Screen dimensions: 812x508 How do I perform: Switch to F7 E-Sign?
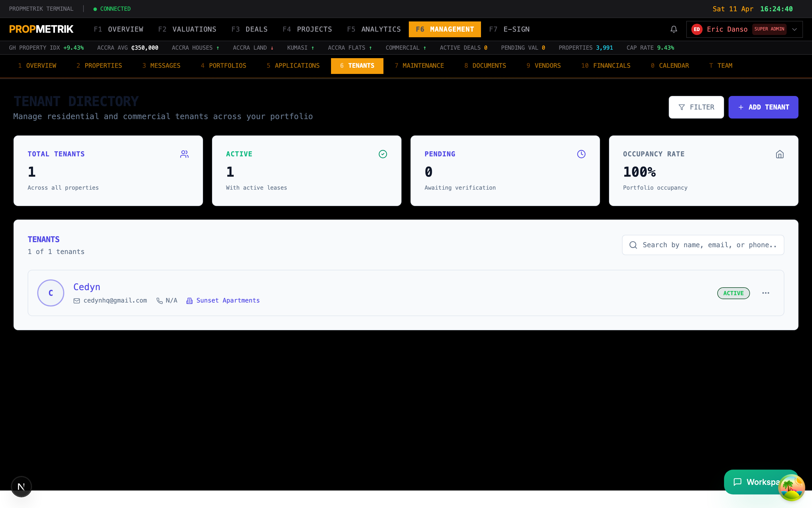[509, 29]
